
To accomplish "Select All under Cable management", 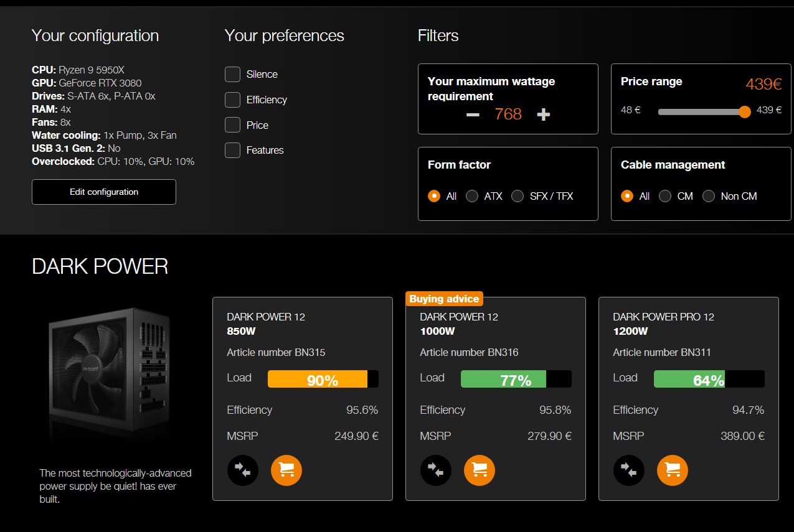I will pyautogui.click(x=627, y=196).
